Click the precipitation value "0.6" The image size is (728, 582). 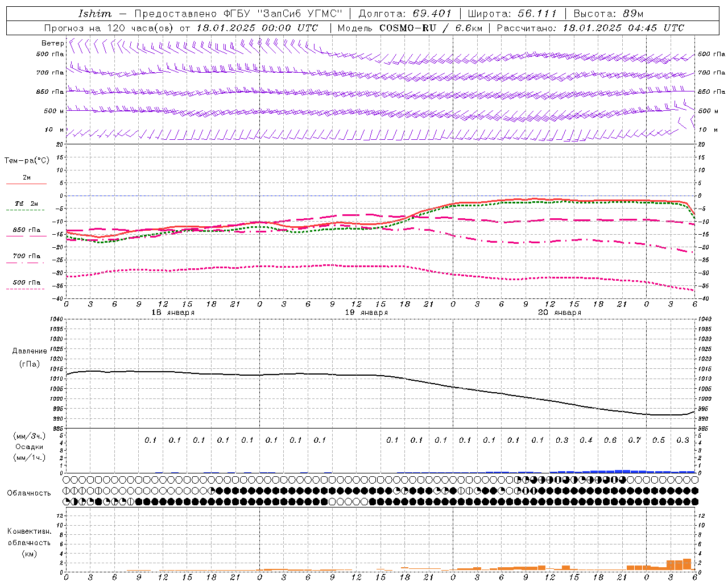(610, 440)
